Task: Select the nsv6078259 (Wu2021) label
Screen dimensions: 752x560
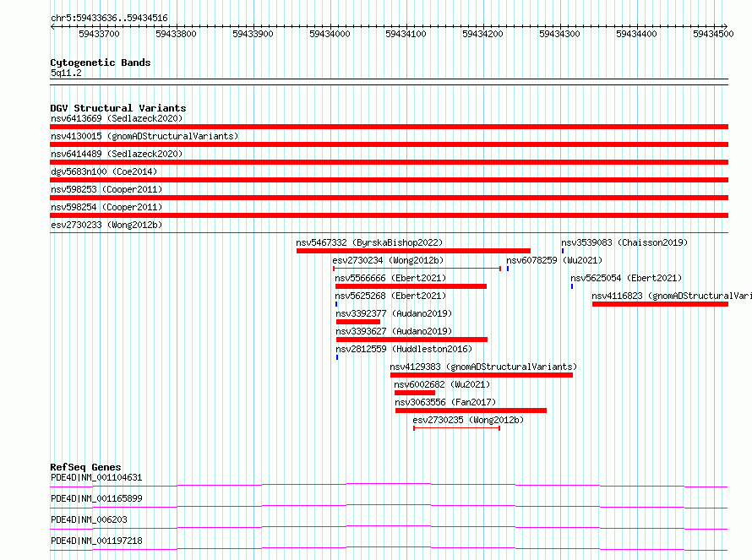Action: (554, 260)
